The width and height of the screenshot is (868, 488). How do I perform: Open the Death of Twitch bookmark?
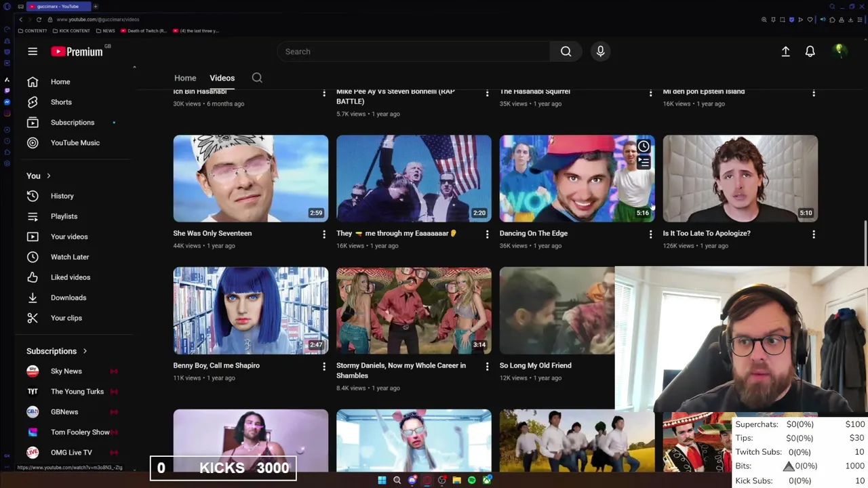click(144, 30)
